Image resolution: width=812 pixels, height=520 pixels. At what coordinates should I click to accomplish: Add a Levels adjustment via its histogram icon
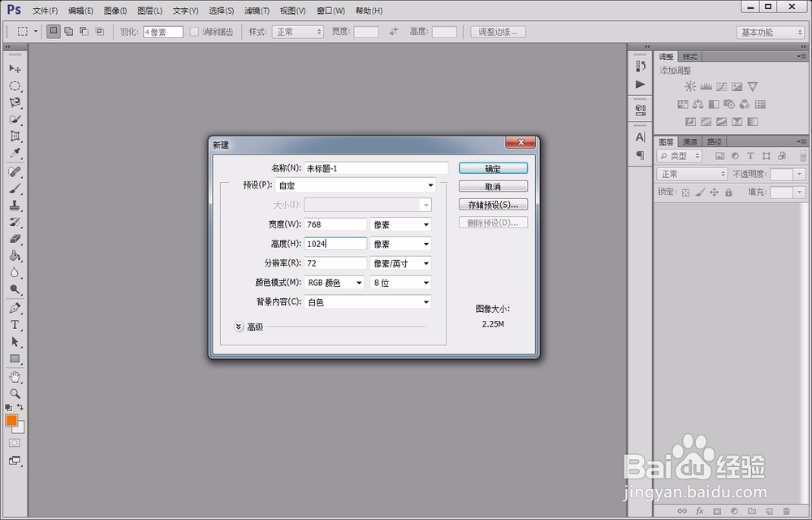click(706, 86)
